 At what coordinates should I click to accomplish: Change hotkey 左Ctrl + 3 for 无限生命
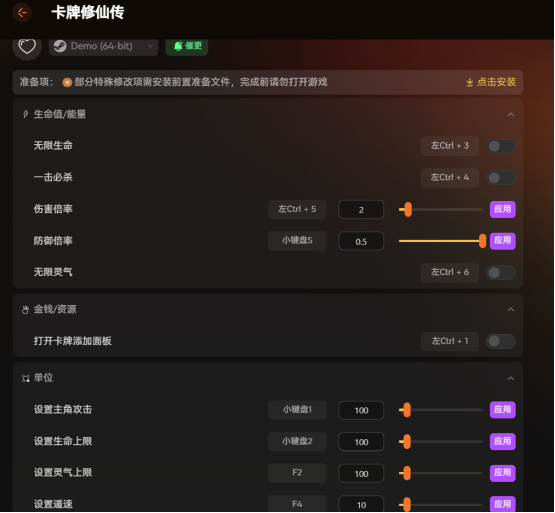click(450, 146)
